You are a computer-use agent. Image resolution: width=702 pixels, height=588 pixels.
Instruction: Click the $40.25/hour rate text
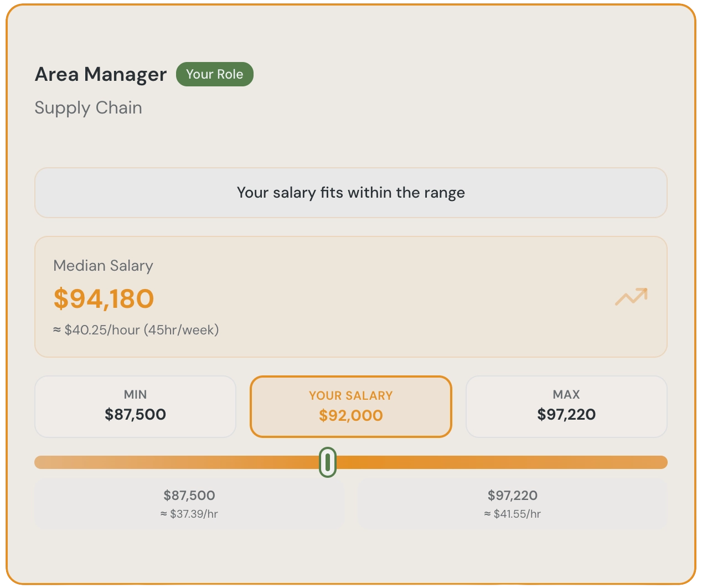coord(136,330)
